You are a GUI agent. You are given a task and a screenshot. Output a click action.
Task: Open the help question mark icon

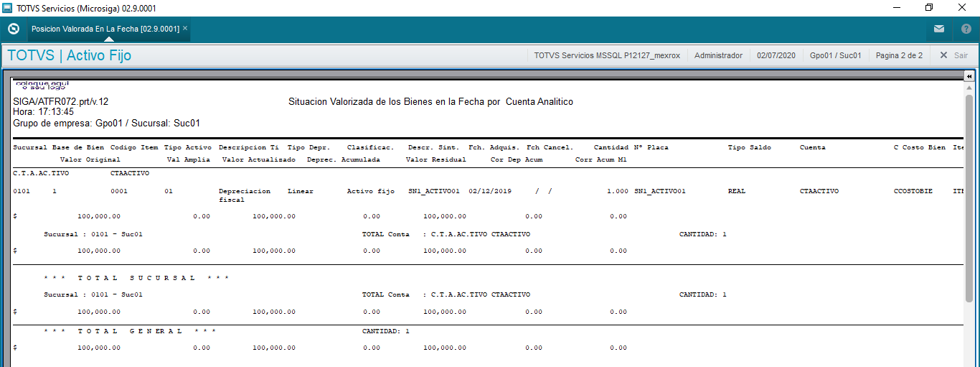pyautogui.click(x=966, y=29)
